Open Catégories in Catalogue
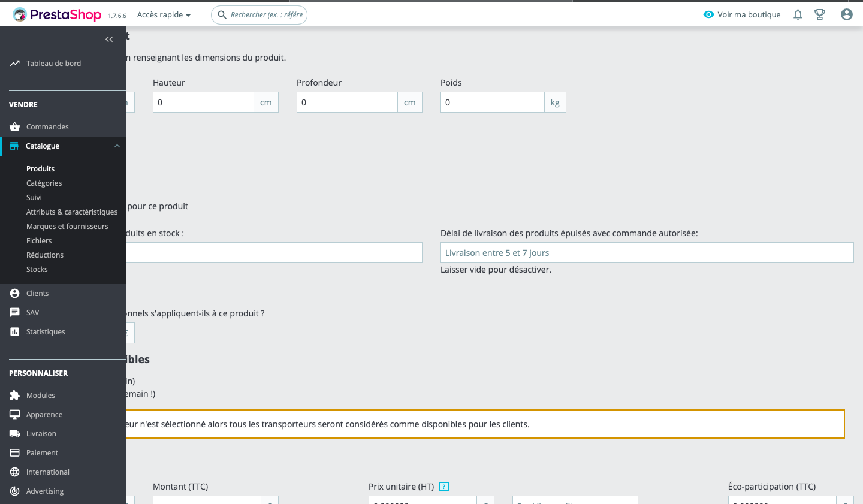The width and height of the screenshot is (863, 504). point(44,183)
